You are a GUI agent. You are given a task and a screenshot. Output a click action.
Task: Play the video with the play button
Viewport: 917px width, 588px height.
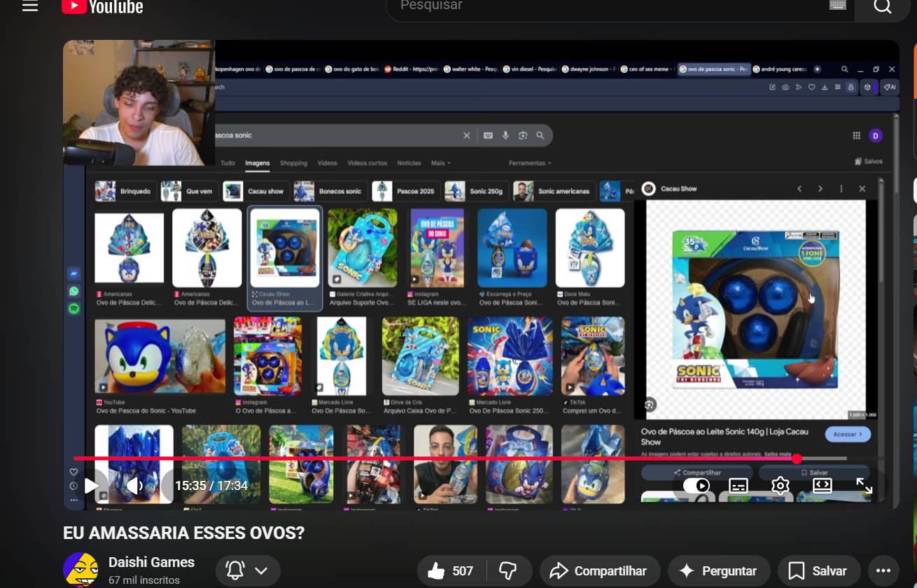tap(91, 485)
